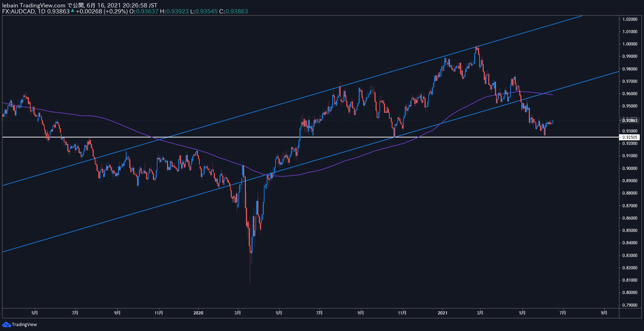Click the '3月' label right after 2020
This screenshot has width=644, height=331.
pyautogui.click(x=238, y=313)
